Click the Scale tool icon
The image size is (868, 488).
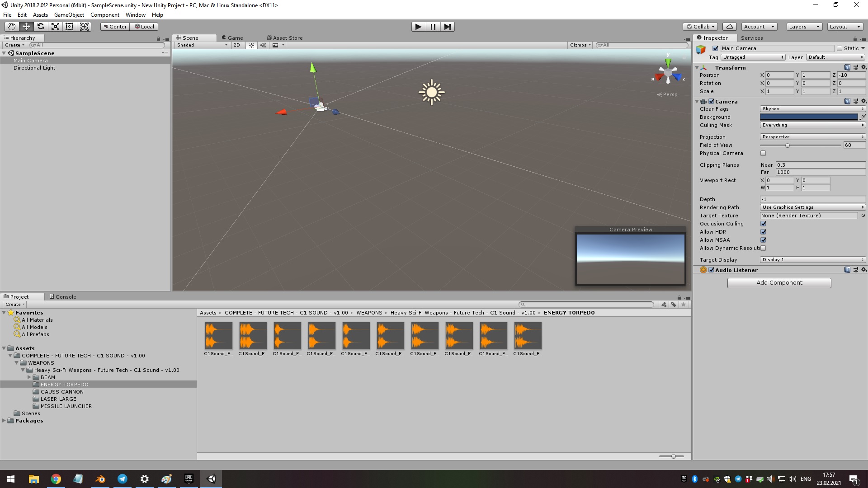pyautogui.click(x=55, y=26)
